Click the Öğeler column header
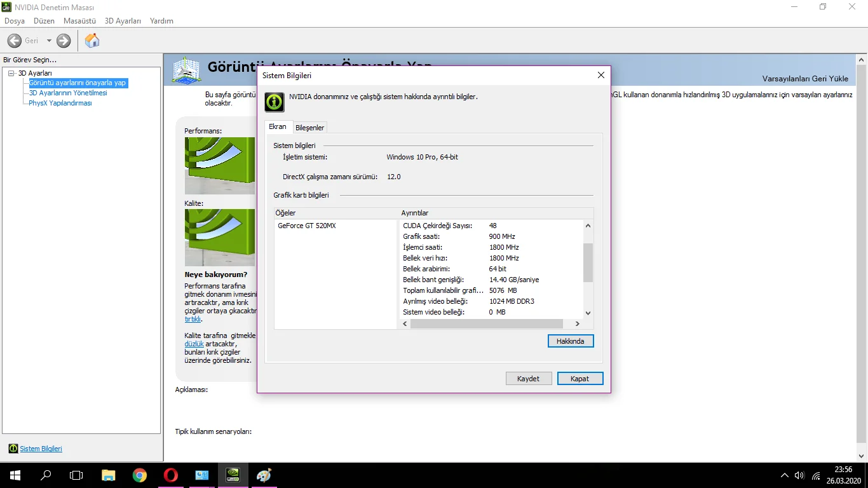 coord(336,213)
